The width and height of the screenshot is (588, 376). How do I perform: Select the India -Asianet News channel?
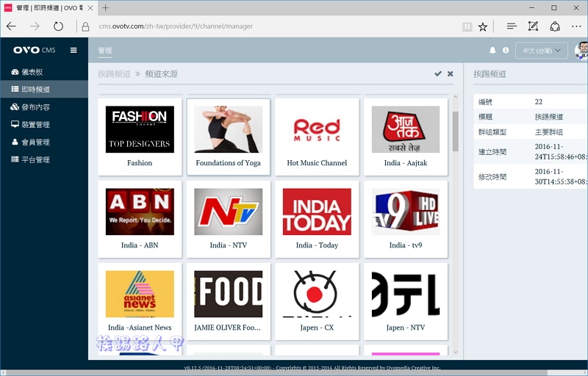point(140,302)
